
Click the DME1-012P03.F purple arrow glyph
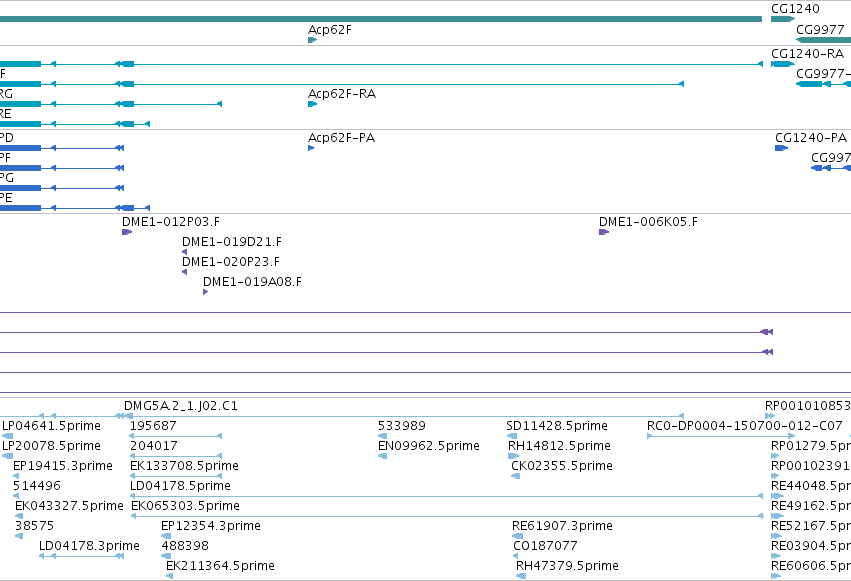tap(127, 232)
